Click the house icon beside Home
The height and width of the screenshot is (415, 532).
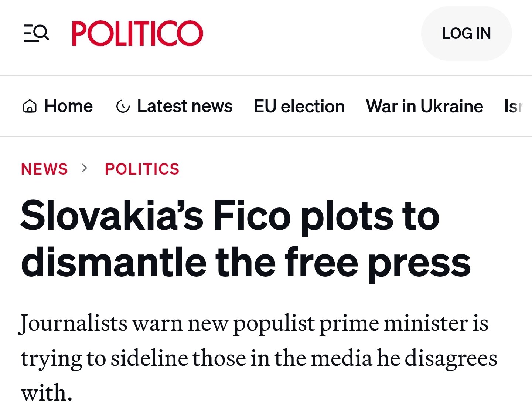[30, 107]
